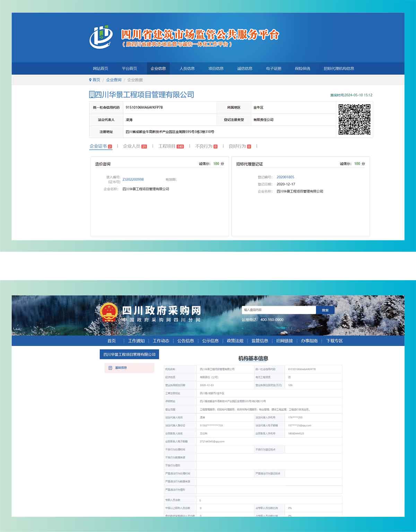The image size is (416, 532).
Task: Switch to the 企业证书 tab
Action: [x=101, y=146]
